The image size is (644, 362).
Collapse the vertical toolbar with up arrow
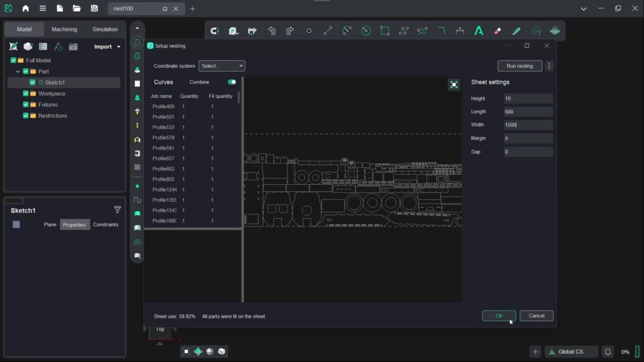coord(137,28)
